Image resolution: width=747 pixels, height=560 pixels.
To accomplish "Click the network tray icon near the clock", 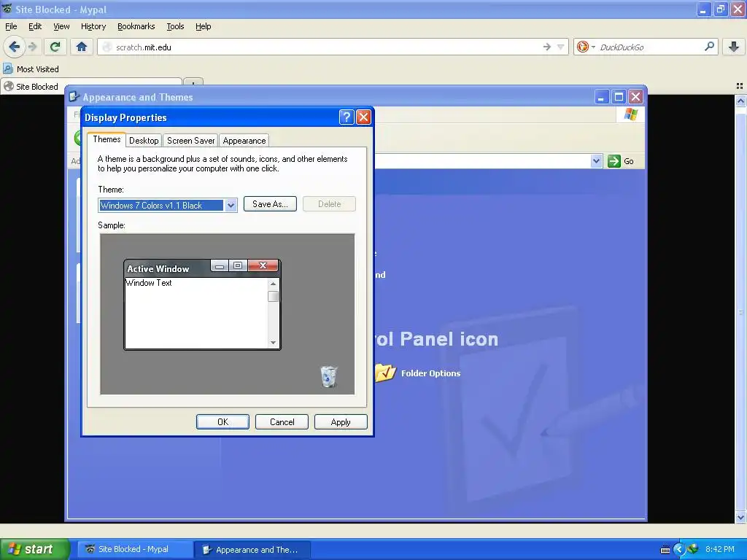I will [693, 548].
